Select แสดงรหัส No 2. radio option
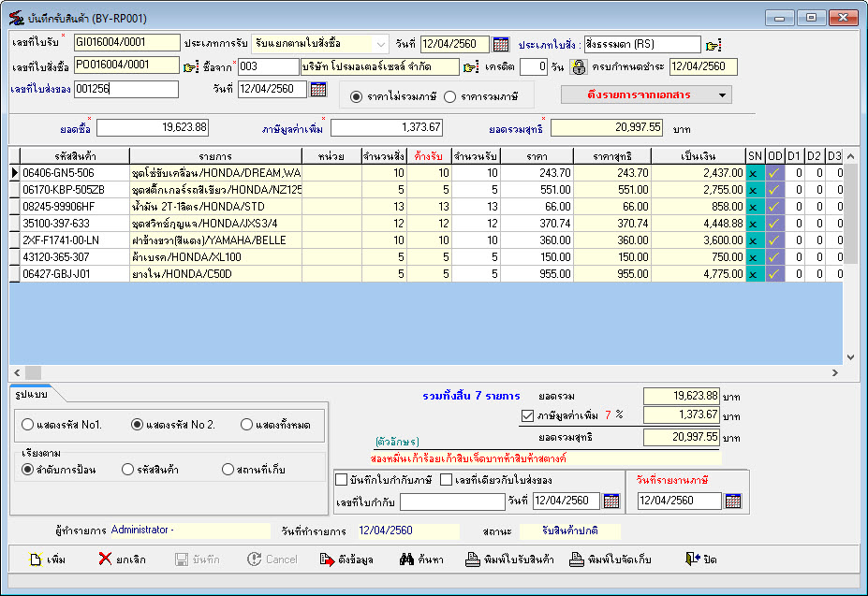868x596 pixels. (137, 425)
